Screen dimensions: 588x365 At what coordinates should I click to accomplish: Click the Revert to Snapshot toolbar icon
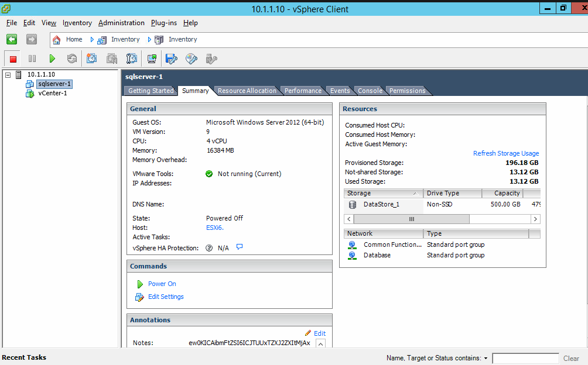point(112,58)
